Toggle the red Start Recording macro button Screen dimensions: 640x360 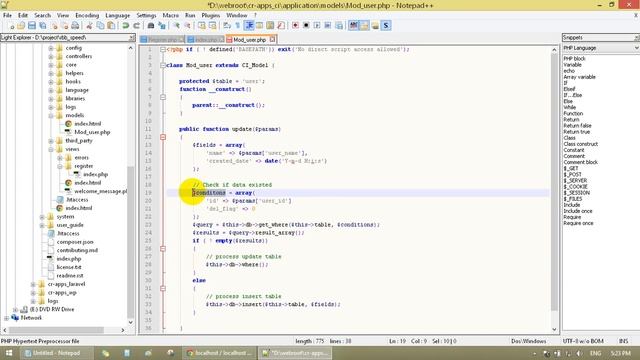pyautogui.click(x=295, y=26)
